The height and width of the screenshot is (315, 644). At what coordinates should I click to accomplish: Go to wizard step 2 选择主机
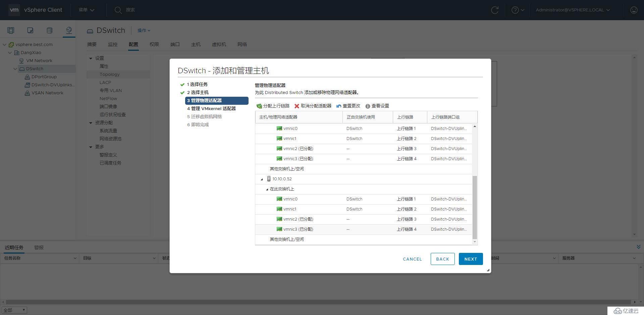click(x=198, y=92)
